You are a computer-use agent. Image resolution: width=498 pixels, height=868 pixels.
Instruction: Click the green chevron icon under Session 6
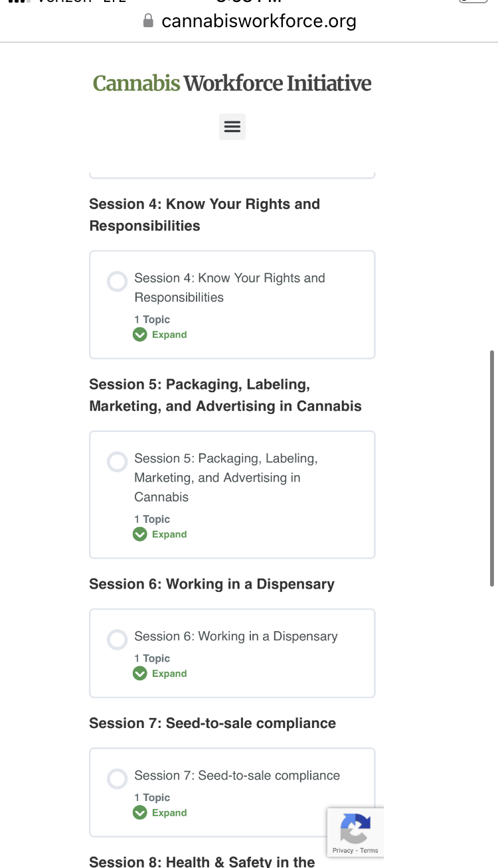click(x=139, y=674)
